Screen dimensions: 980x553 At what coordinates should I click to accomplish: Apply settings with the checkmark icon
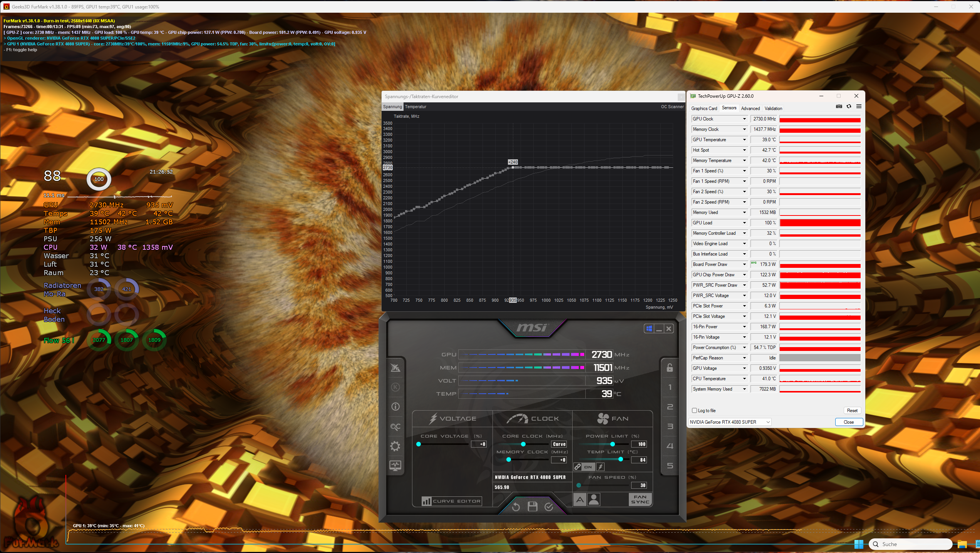coord(549,507)
